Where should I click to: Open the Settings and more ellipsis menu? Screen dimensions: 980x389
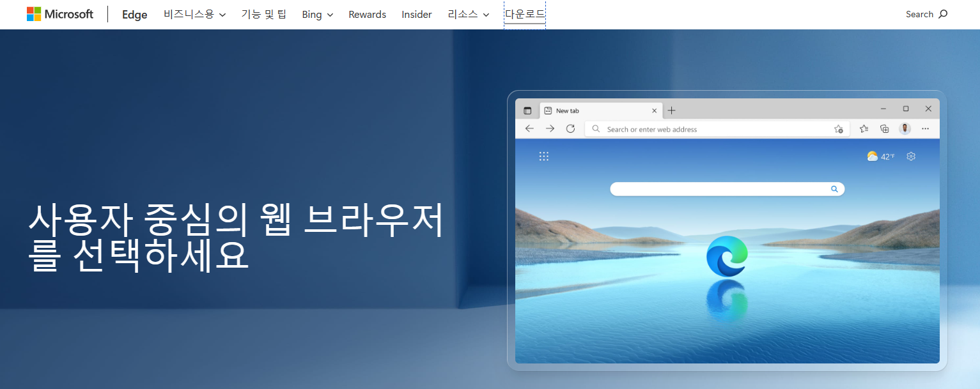point(925,128)
